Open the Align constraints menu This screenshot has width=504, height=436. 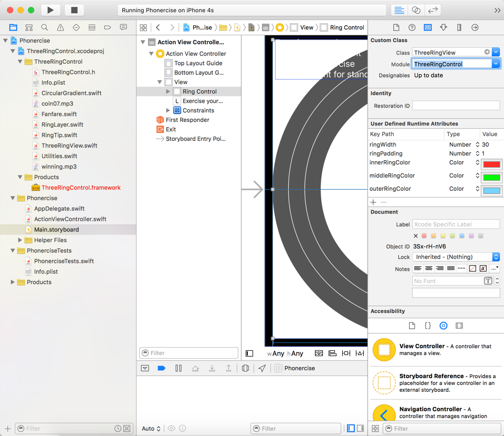click(x=332, y=354)
